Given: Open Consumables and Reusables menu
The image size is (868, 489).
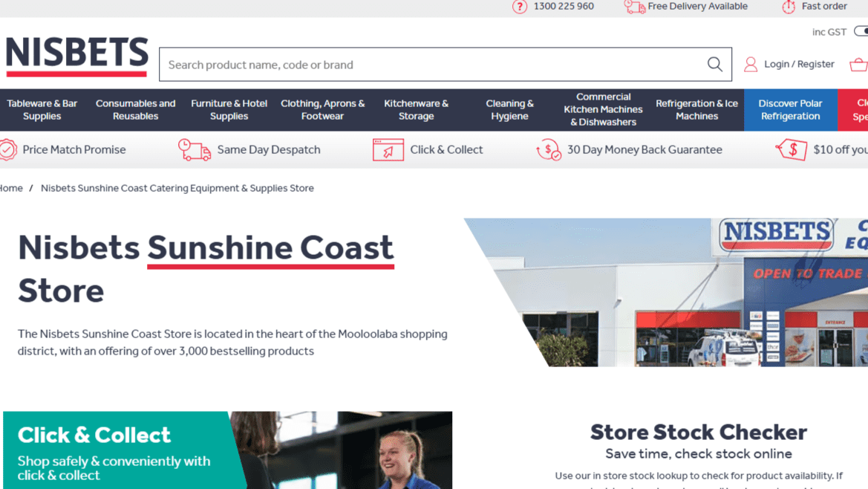Looking at the screenshot, I should (x=136, y=110).
